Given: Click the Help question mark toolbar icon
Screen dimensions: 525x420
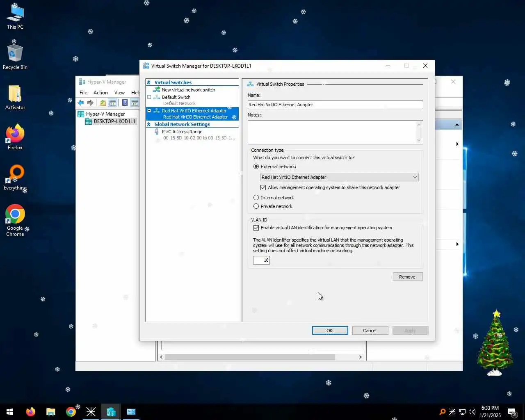Looking at the screenshot, I should tap(125, 103).
